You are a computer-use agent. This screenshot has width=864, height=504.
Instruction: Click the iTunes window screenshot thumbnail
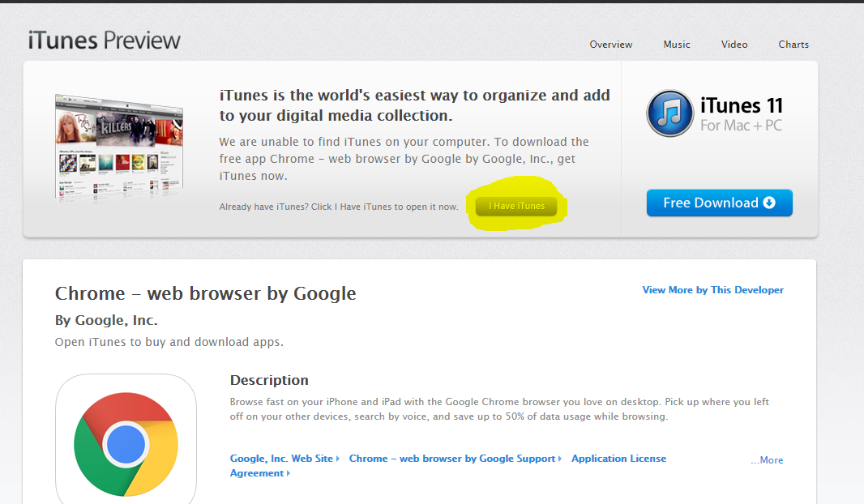(x=119, y=146)
